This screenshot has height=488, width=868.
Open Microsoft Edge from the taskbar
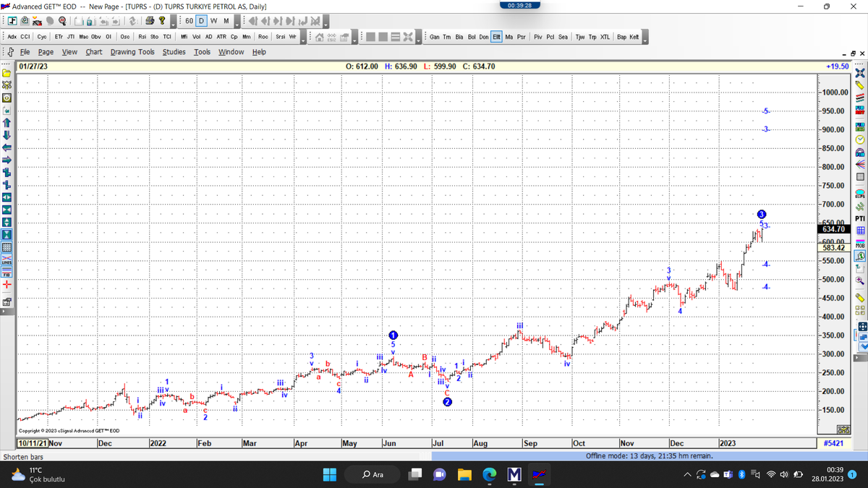pyautogui.click(x=489, y=474)
